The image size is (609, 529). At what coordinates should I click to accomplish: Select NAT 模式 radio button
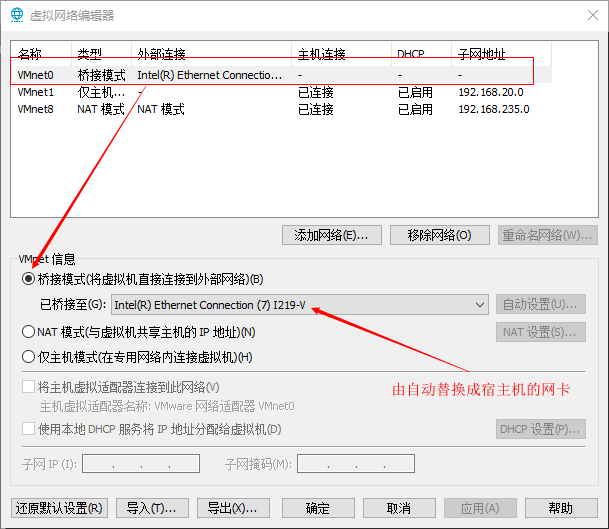[29, 332]
